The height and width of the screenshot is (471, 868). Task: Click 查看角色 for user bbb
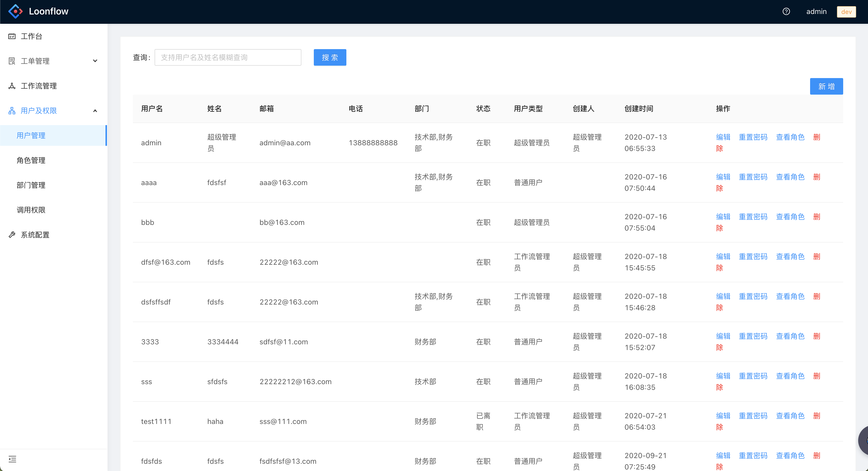[790, 217]
